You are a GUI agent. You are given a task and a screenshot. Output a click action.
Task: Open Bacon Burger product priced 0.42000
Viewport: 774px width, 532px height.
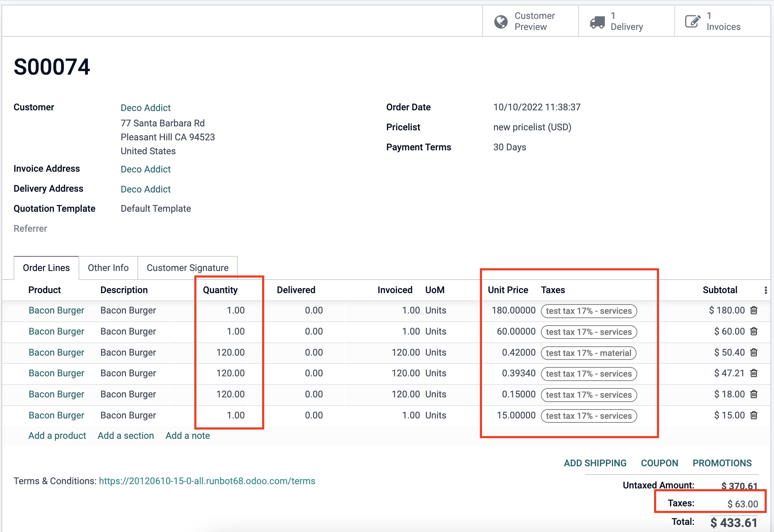tap(56, 352)
